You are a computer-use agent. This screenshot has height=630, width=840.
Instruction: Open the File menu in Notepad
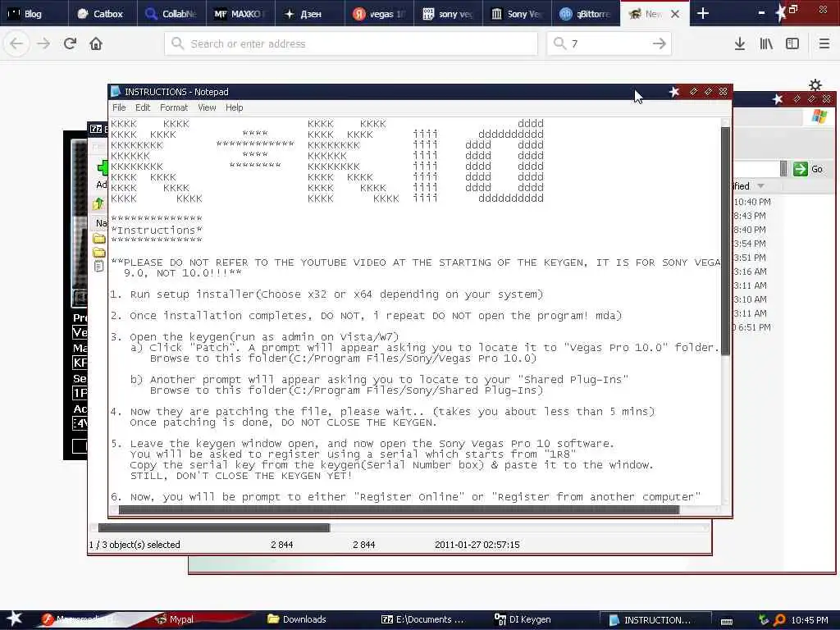[119, 107]
